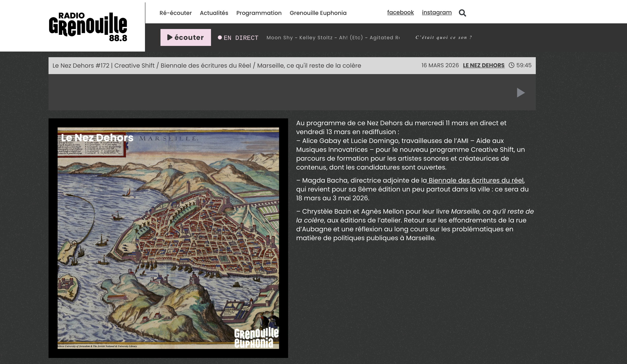Open the instagram link
The image size is (627, 364).
tap(437, 12)
